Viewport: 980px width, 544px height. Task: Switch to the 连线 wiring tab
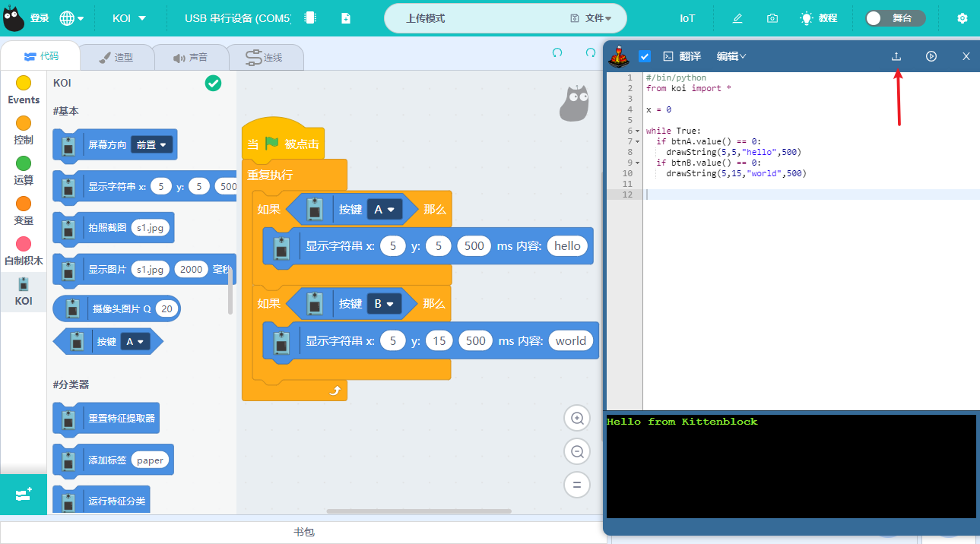pyautogui.click(x=265, y=57)
